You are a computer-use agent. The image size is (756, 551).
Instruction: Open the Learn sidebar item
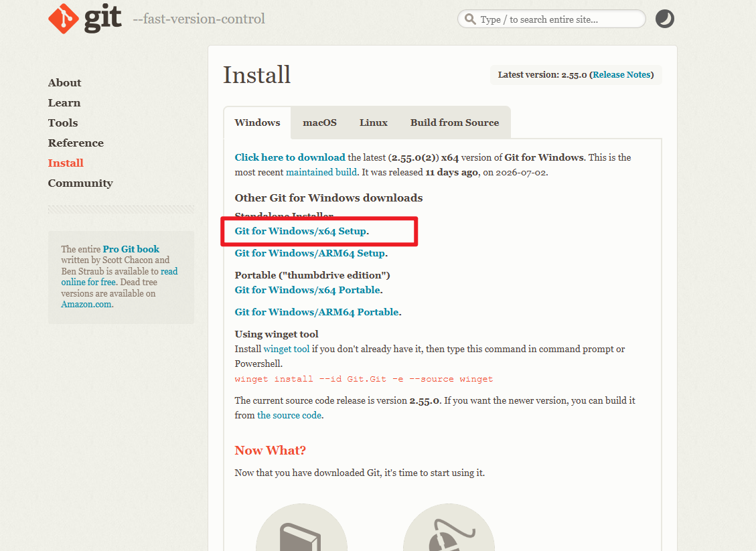pos(64,103)
